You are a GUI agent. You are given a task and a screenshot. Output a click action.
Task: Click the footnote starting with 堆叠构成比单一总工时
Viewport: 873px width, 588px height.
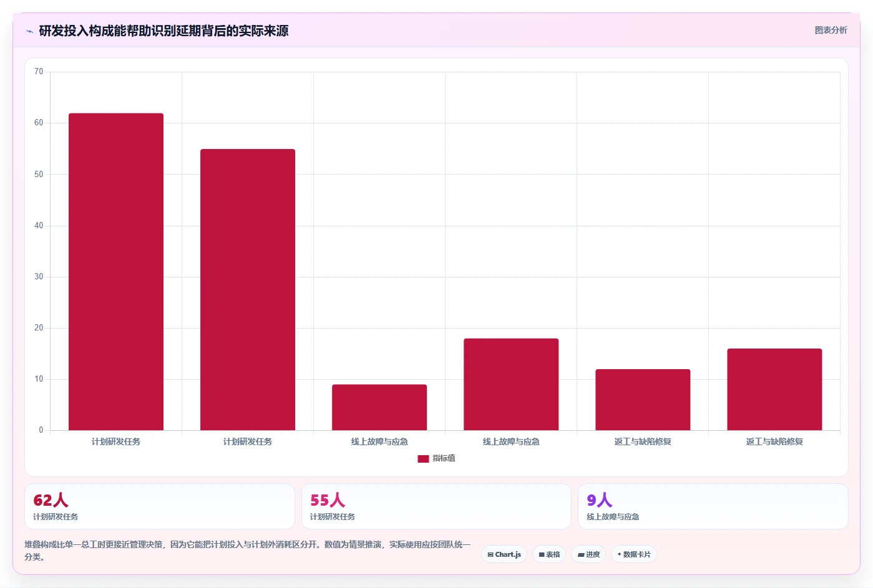[248, 551]
